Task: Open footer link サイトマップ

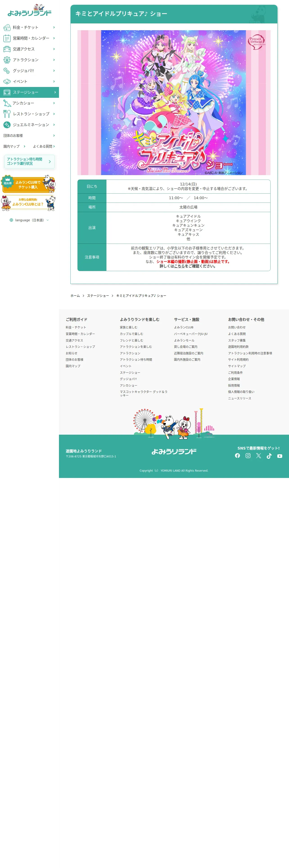Action: pos(237,366)
